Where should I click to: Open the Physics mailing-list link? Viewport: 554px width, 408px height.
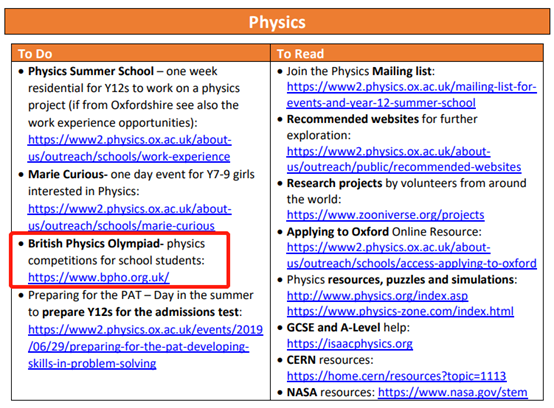pos(412,95)
